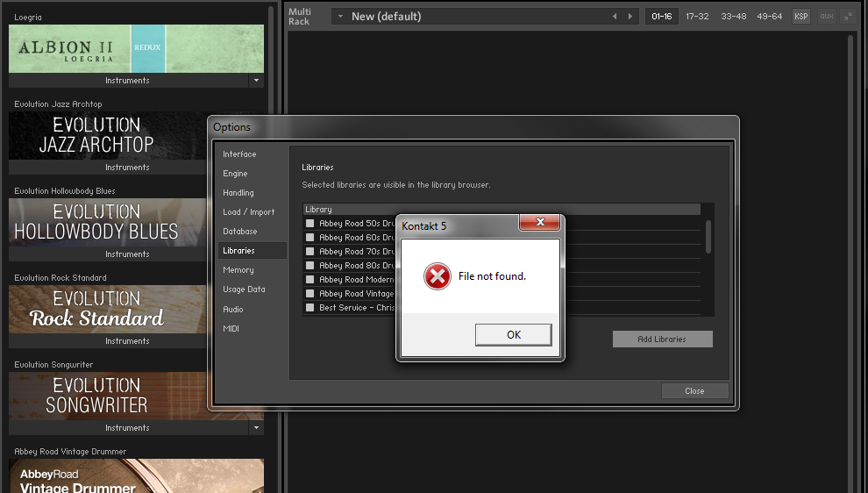This screenshot has width=868, height=493.
Task: Go to next multi rack preset
Action: [x=630, y=17]
